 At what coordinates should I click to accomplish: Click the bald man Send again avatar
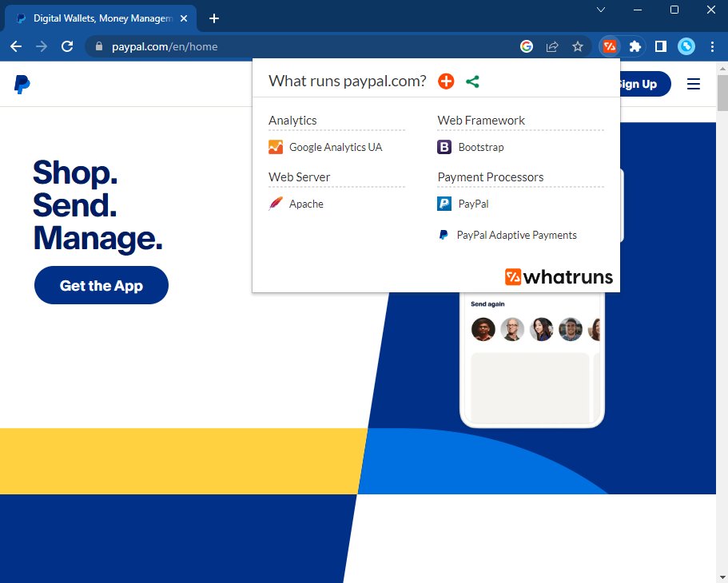512,329
